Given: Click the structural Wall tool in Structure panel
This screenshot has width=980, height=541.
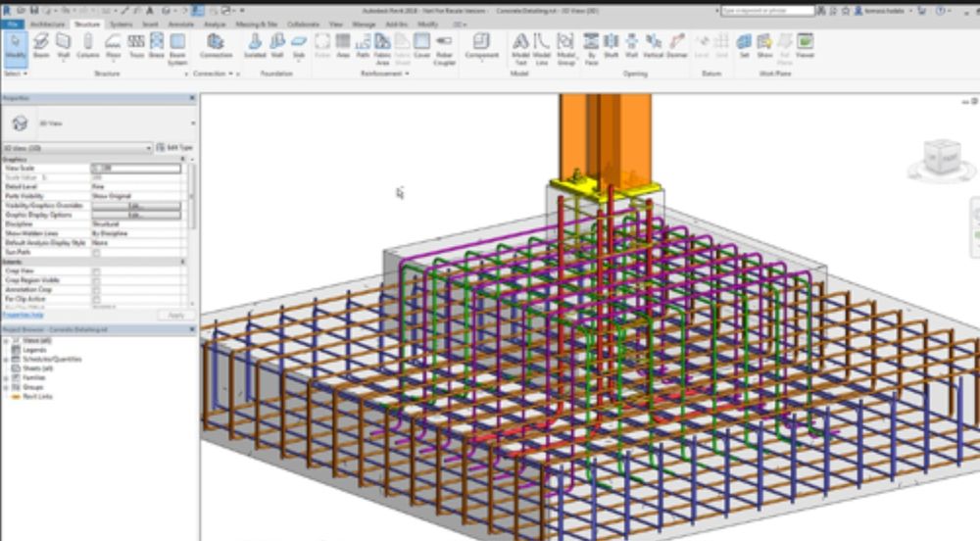Looking at the screenshot, I should (x=63, y=47).
